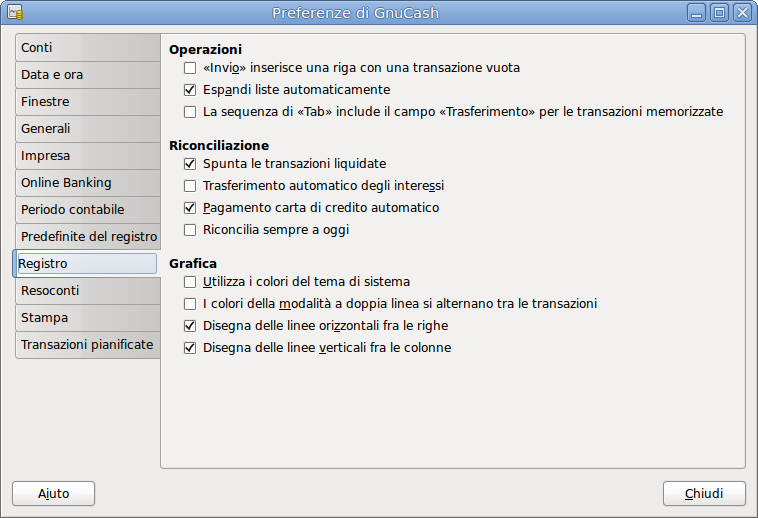Image resolution: width=758 pixels, height=518 pixels.
Task: Enable Trasferimento automatico degli interessi
Action: pyautogui.click(x=190, y=186)
